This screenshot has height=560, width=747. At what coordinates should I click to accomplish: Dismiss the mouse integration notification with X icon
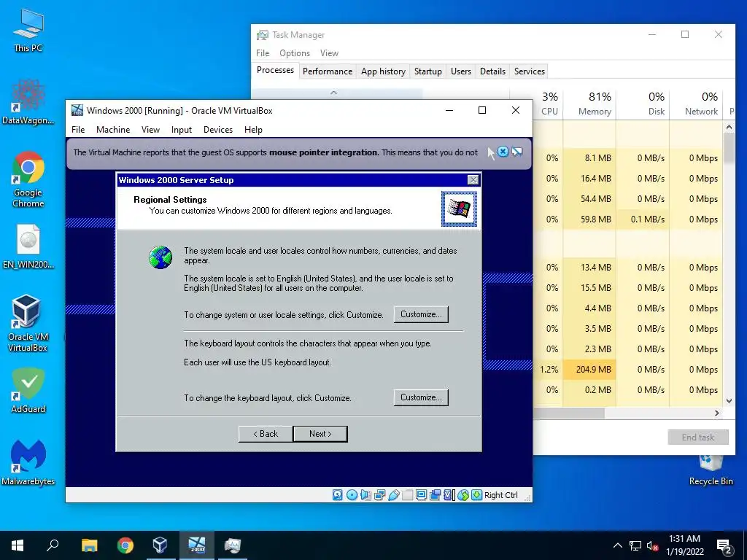pyautogui.click(x=503, y=152)
